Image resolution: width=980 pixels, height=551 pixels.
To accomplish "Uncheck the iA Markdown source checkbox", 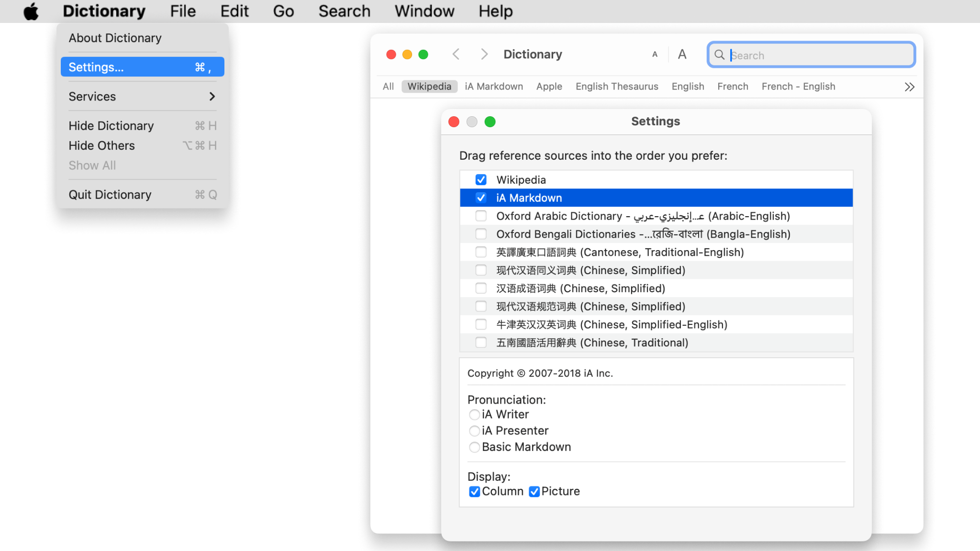I will [481, 198].
